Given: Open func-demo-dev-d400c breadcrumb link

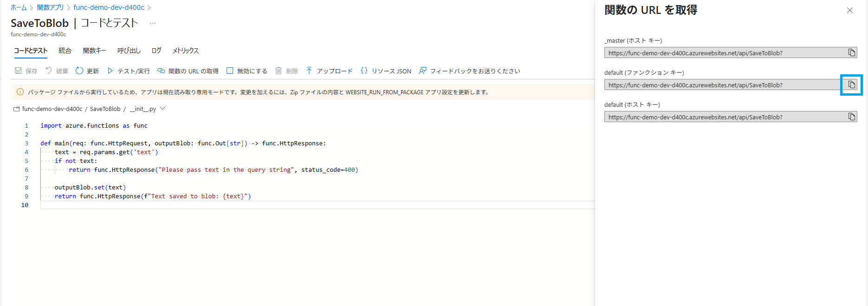Looking at the screenshot, I should coord(109,7).
